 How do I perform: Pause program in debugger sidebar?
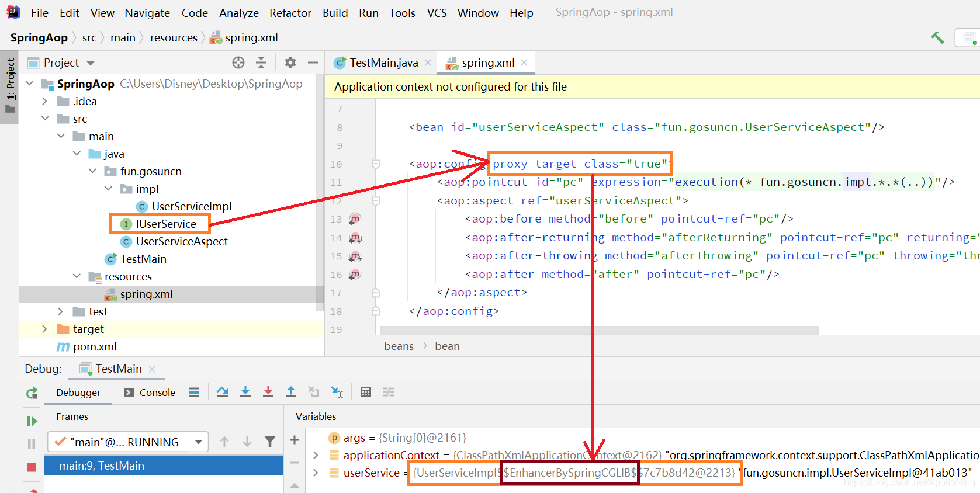pyautogui.click(x=32, y=444)
